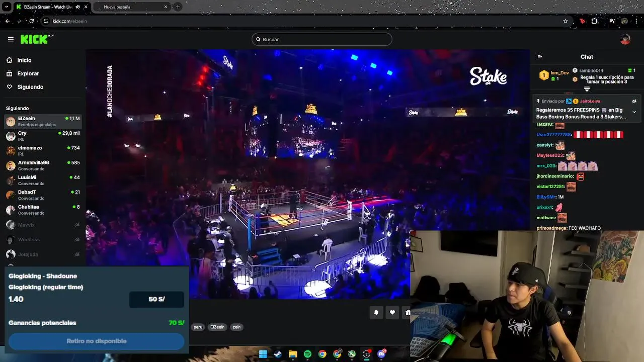Open the Chrome three-dot menu
This screenshot has width=644, height=362.
coord(636,21)
